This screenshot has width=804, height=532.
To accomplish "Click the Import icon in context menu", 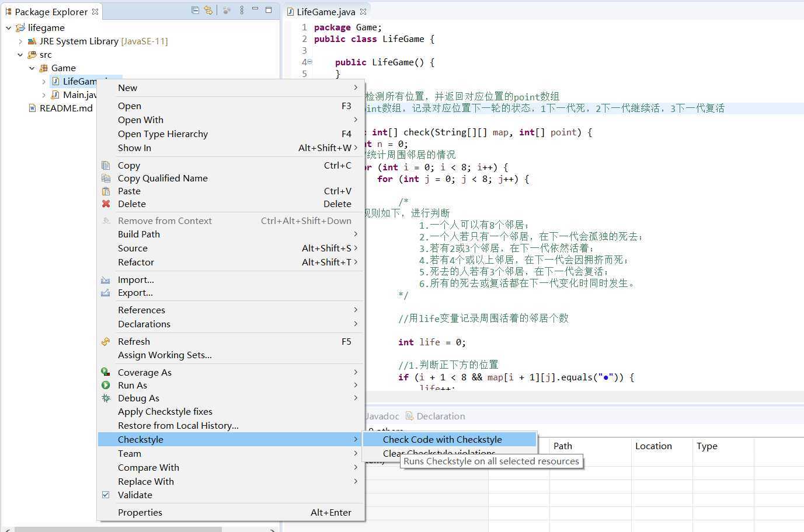I will click(106, 280).
